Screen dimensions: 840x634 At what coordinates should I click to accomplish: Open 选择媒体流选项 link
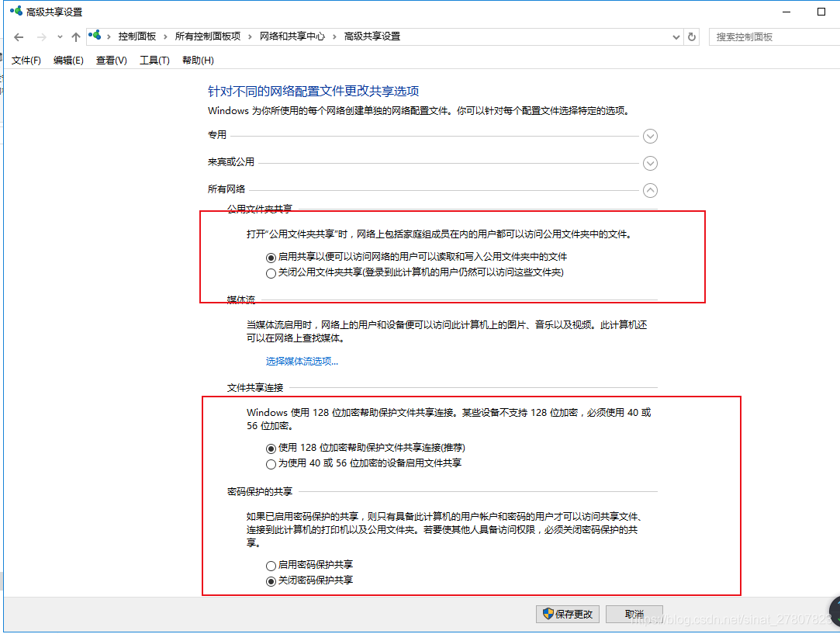pyautogui.click(x=302, y=361)
